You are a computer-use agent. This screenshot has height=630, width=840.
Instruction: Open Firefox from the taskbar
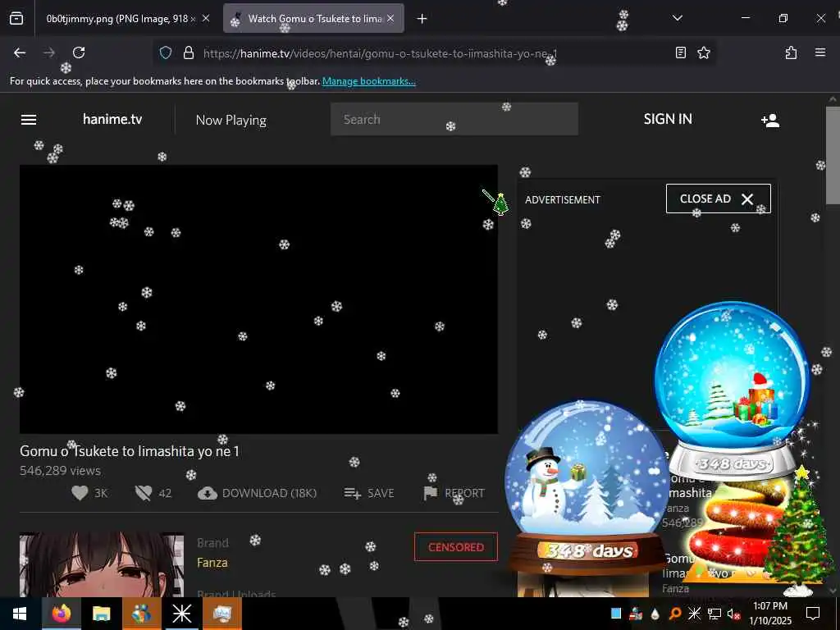[61, 614]
